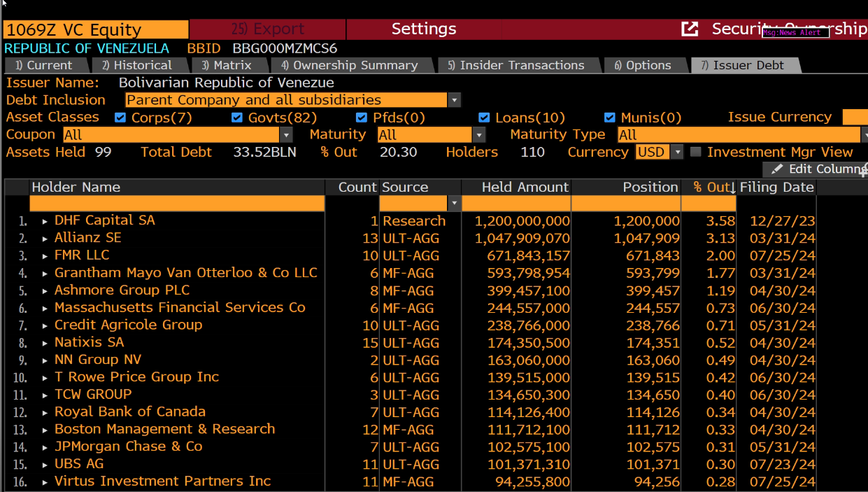Open the Source column filter dropdown arrow

tap(455, 204)
